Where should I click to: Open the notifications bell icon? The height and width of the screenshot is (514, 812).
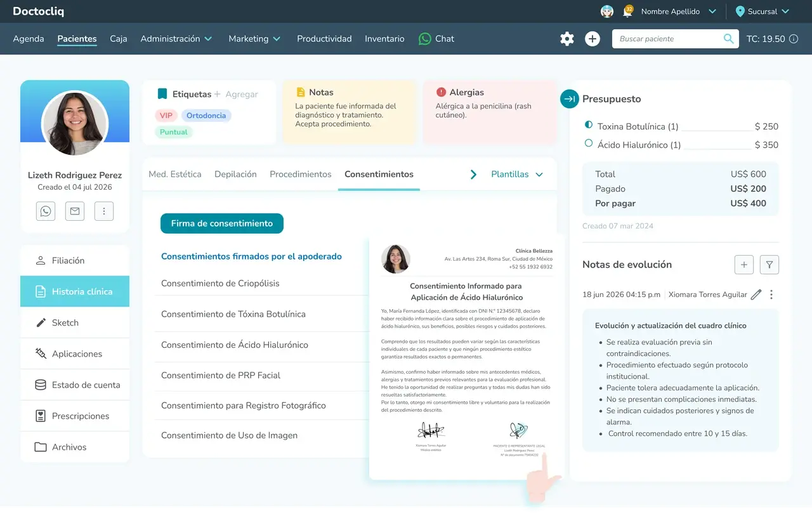coord(628,11)
